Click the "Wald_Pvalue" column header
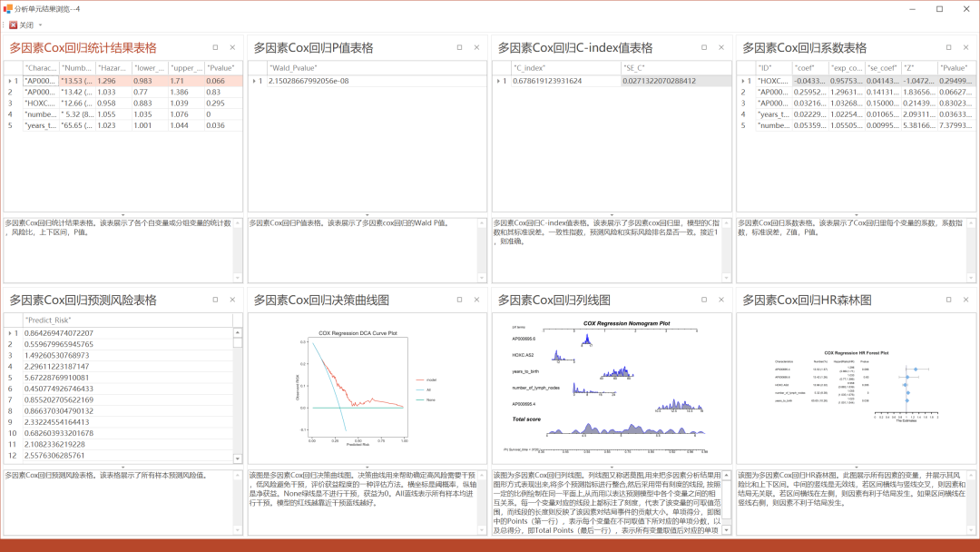Image resolution: width=980 pixels, height=552 pixels. click(377, 68)
